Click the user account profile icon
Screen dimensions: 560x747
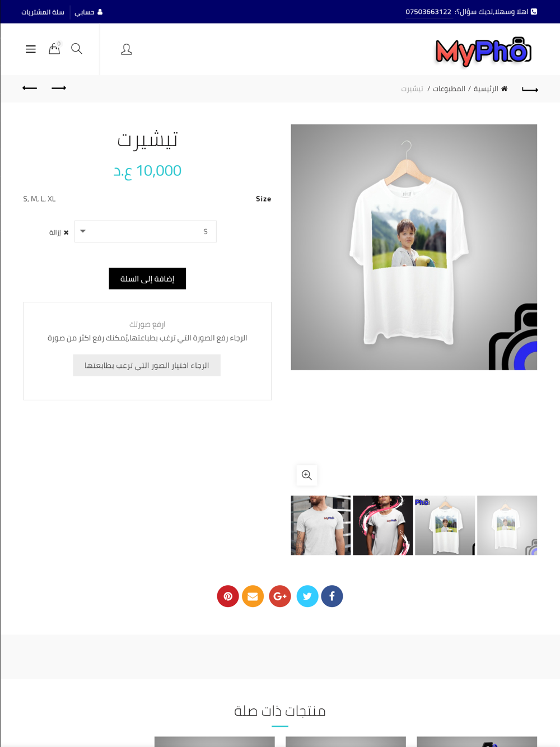pyautogui.click(x=127, y=49)
